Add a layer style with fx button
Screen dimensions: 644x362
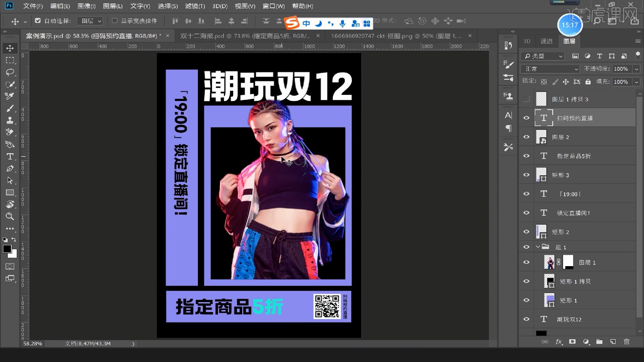559,342
